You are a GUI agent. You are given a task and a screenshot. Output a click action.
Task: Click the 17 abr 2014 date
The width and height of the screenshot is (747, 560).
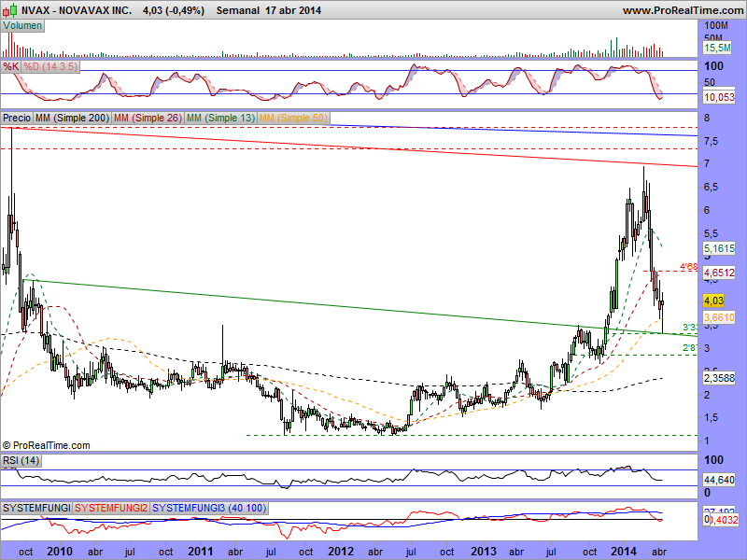pyautogui.click(x=293, y=10)
